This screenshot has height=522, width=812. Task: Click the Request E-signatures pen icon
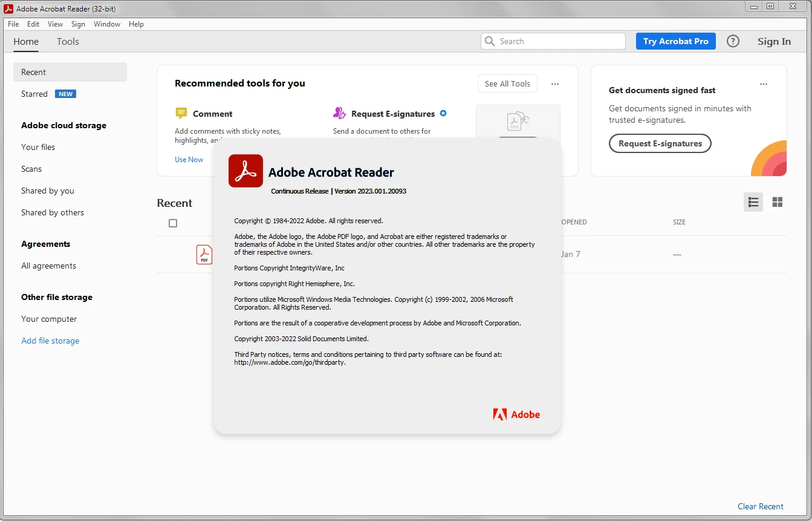click(339, 113)
